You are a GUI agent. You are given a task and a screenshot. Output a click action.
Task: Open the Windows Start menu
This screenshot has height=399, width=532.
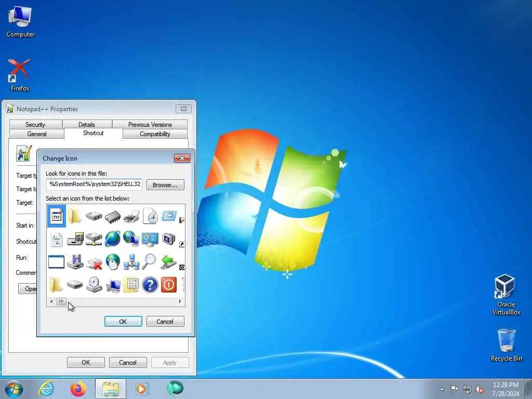(x=14, y=389)
